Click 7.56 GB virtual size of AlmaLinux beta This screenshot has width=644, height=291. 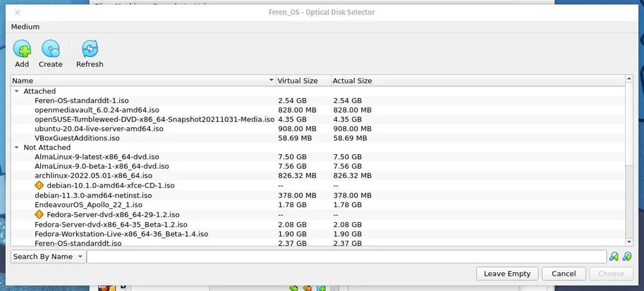(x=292, y=166)
